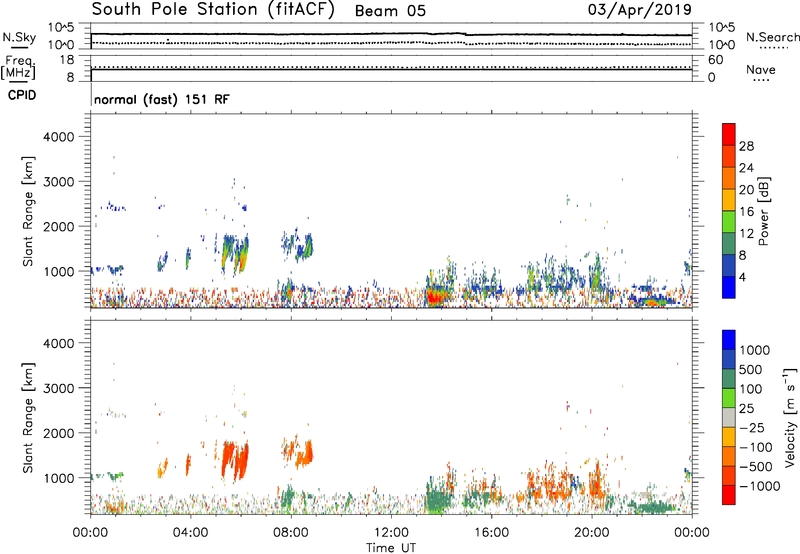Click the 08:00 time tick label
The image size is (800, 554).
291,532
